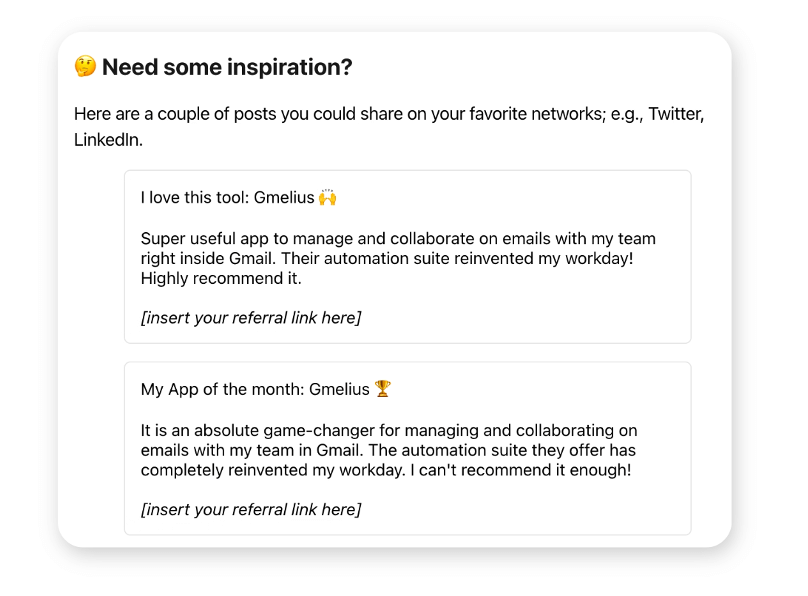Select the 'My App of the month' line
The image size is (808, 596).
266,389
